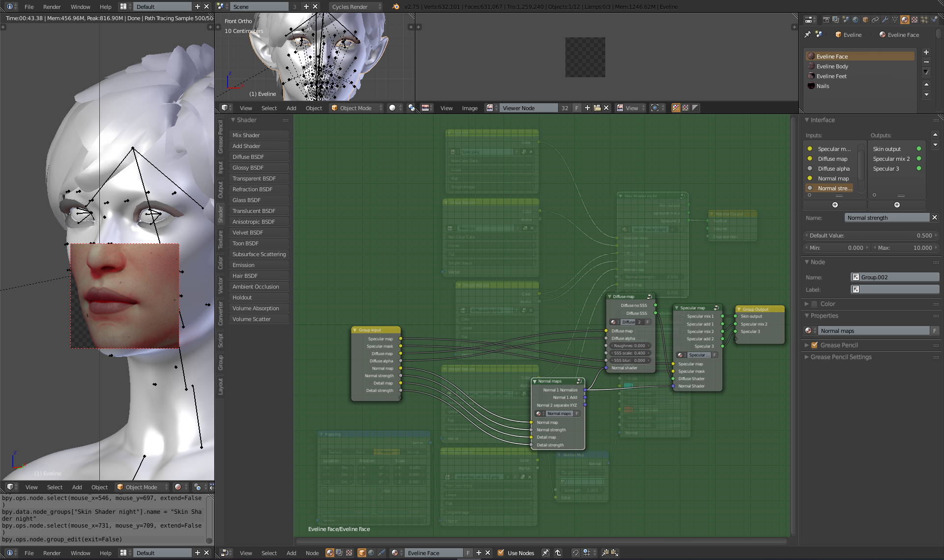This screenshot has width=944, height=560.
Task: Open the Cycles Render engine dropdown
Action: click(355, 6)
